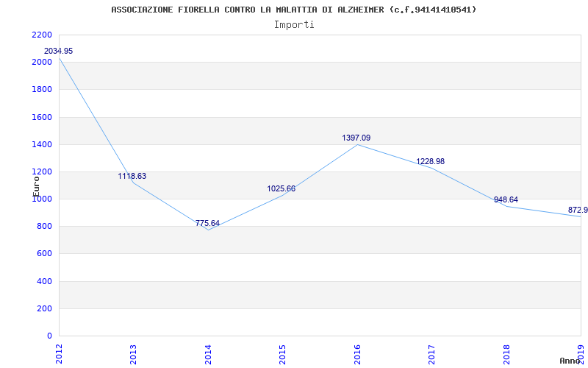Screen dimensions: 588x368
Task: Click the 1600 y-axis value
Action: (42, 117)
